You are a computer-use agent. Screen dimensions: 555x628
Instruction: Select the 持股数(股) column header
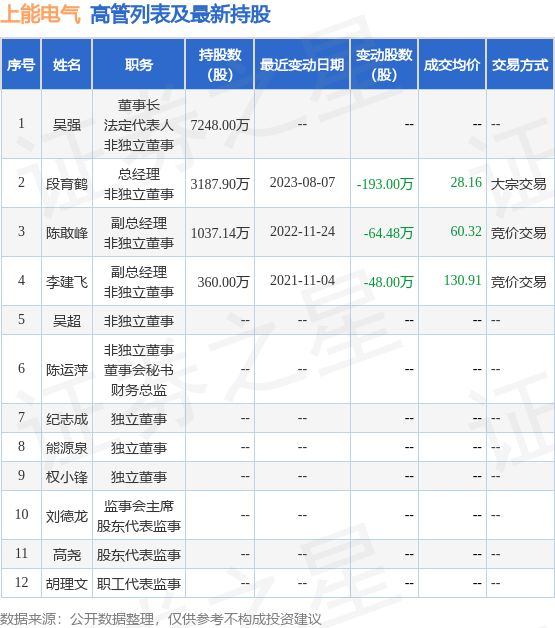(x=220, y=64)
